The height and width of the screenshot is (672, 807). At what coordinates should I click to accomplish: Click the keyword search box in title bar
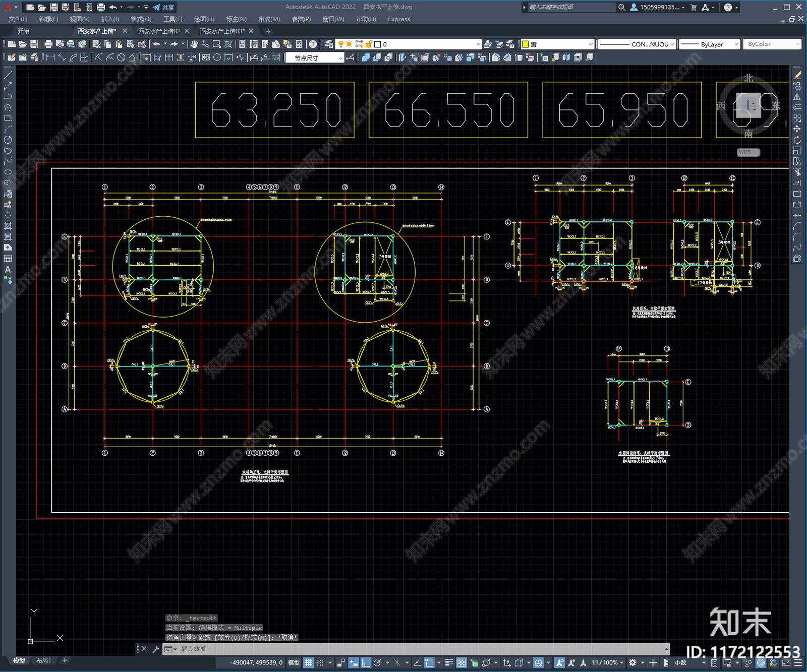click(571, 7)
